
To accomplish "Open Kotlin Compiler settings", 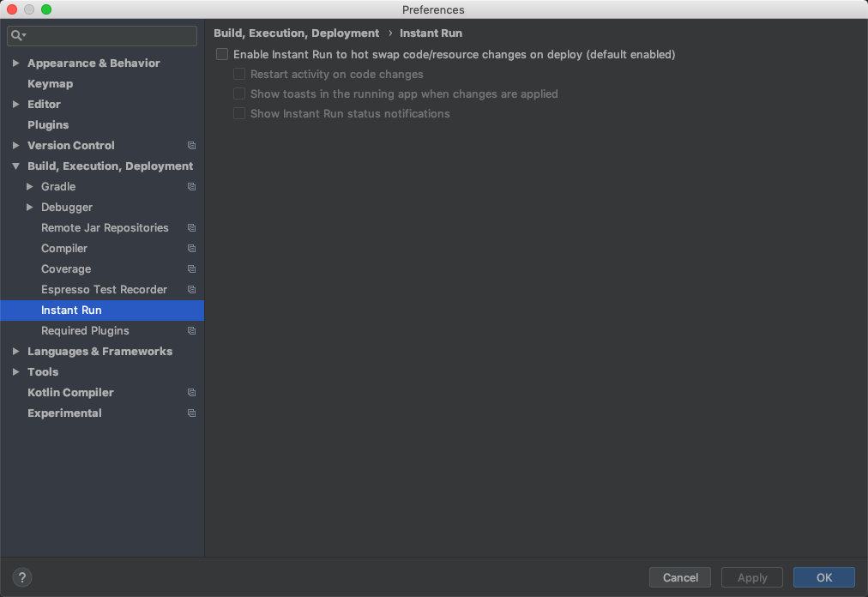I will (x=71, y=393).
